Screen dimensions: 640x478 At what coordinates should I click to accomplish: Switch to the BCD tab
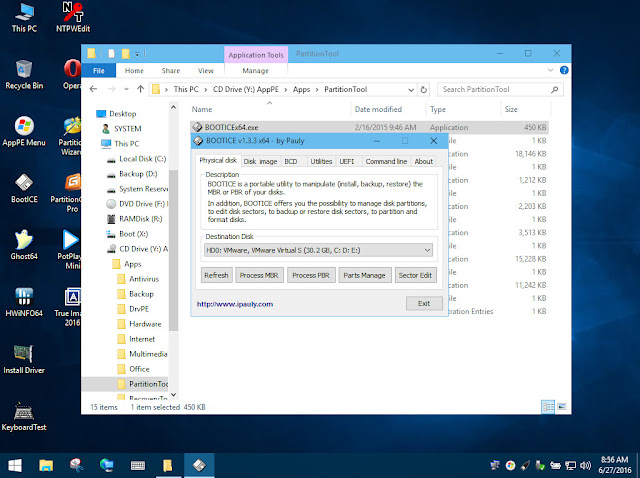[291, 162]
